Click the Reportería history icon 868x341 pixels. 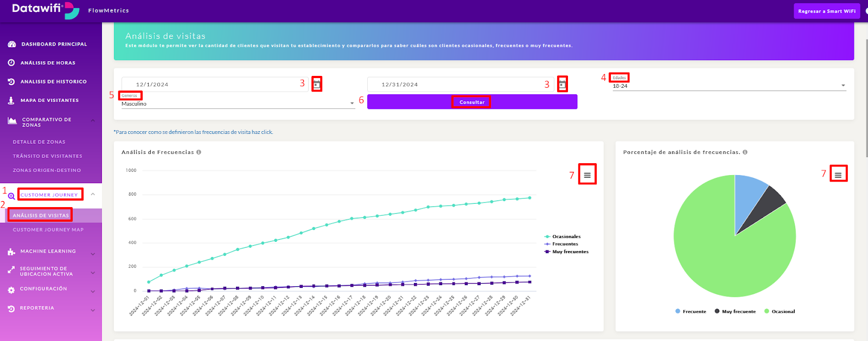click(11, 308)
